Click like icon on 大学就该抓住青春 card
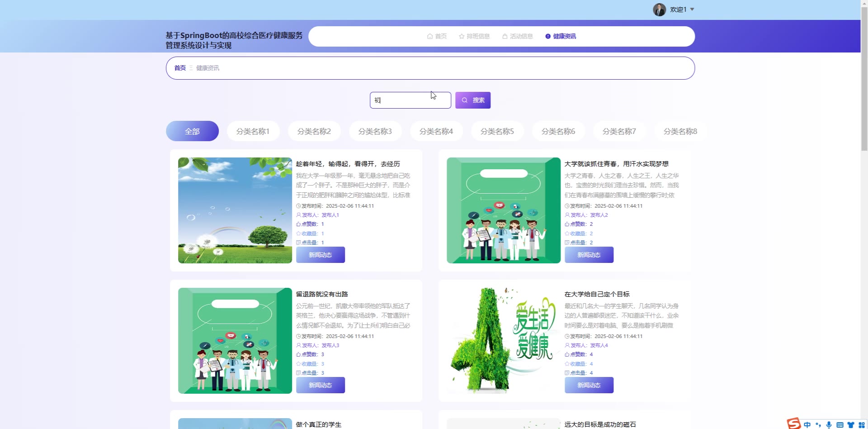868x429 pixels. click(567, 224)
